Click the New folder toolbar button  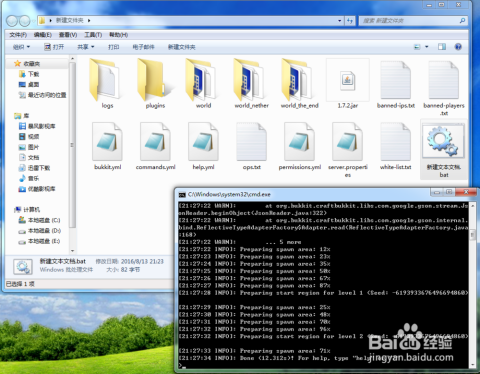pos(181,47)
